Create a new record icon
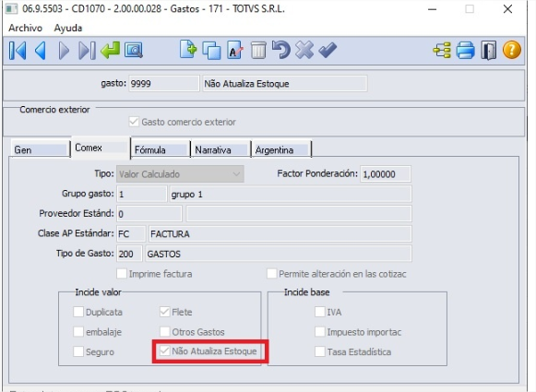The height and width of the screenshot is (392, 536). click(x=188, y=50)
